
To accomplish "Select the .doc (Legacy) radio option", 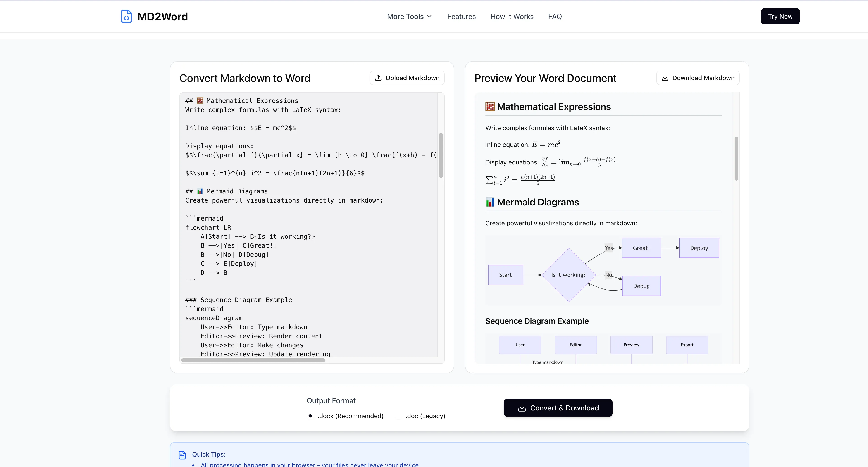I will click(399, 416).
